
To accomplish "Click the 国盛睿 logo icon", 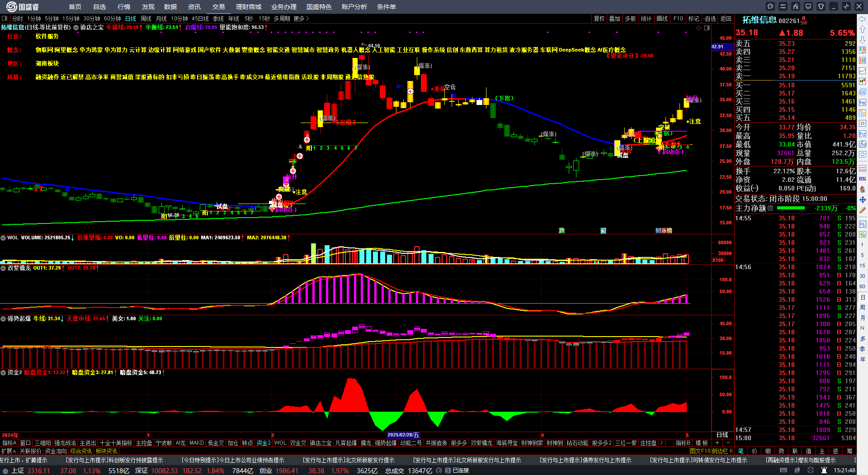I will click(x=12, y=7).
